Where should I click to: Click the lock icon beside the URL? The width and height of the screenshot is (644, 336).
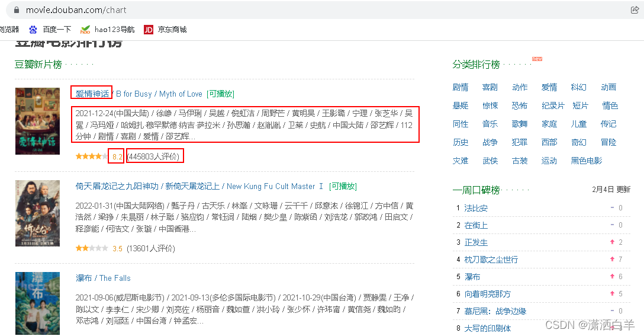(x=17, y=10)
